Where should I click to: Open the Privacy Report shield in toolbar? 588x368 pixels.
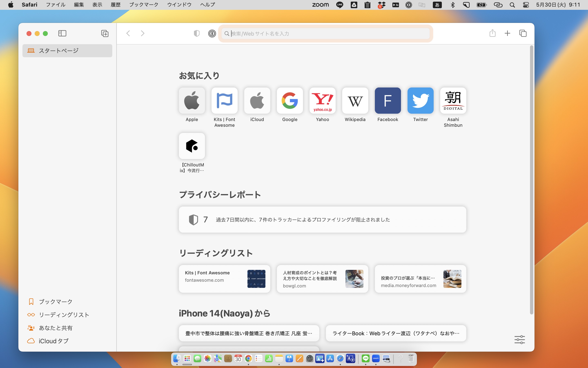(x=197, y=33)
